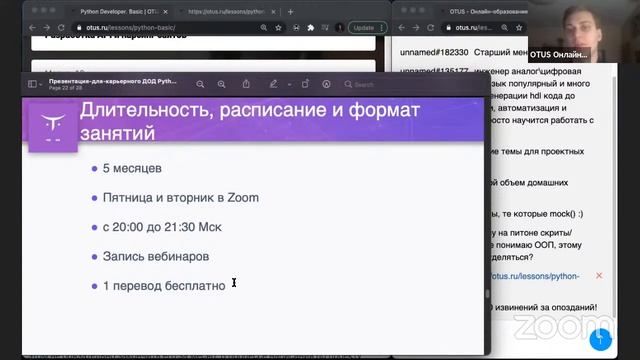Viewport: 640px width, 360px height.
Task: Click the bullet 1 перевод бесплатно
Action: pyautogui.click(x=164, y=286)
